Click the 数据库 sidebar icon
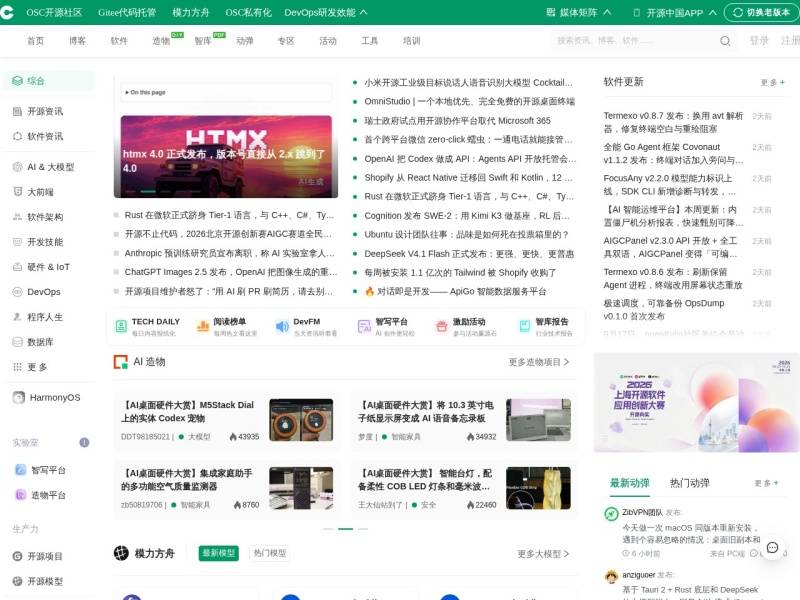Screen dimensions: 800x600 [17, 342]
